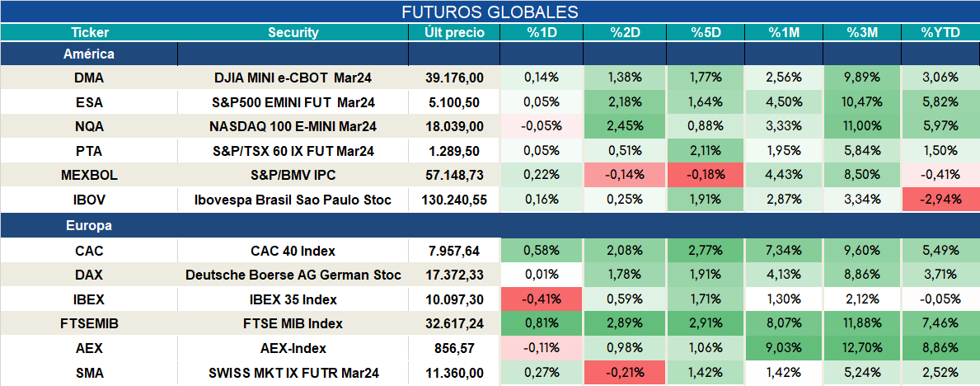980x386 pixels.
Task: Click the FUTUROS GLOBALES title
Action: (490, 12)
